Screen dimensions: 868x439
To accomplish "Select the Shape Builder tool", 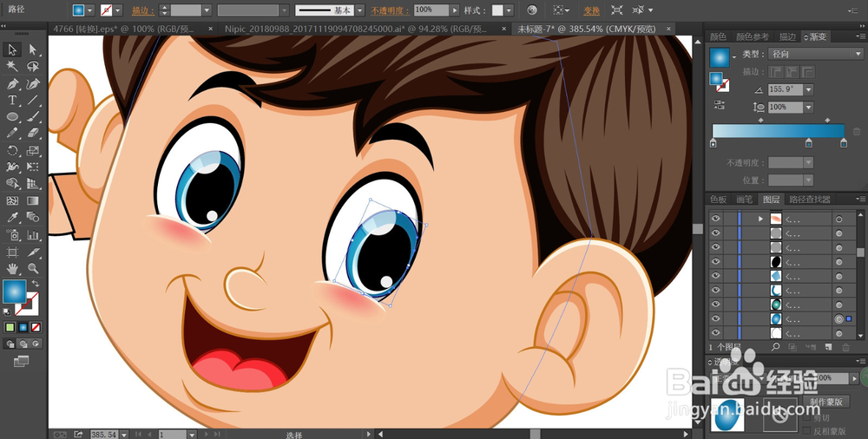I will click(12, 183).
